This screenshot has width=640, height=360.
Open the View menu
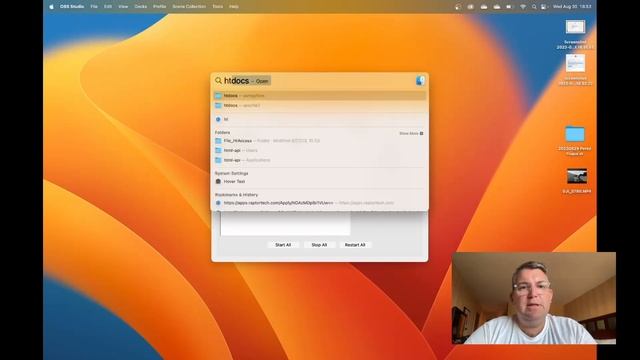click(123, 7)
